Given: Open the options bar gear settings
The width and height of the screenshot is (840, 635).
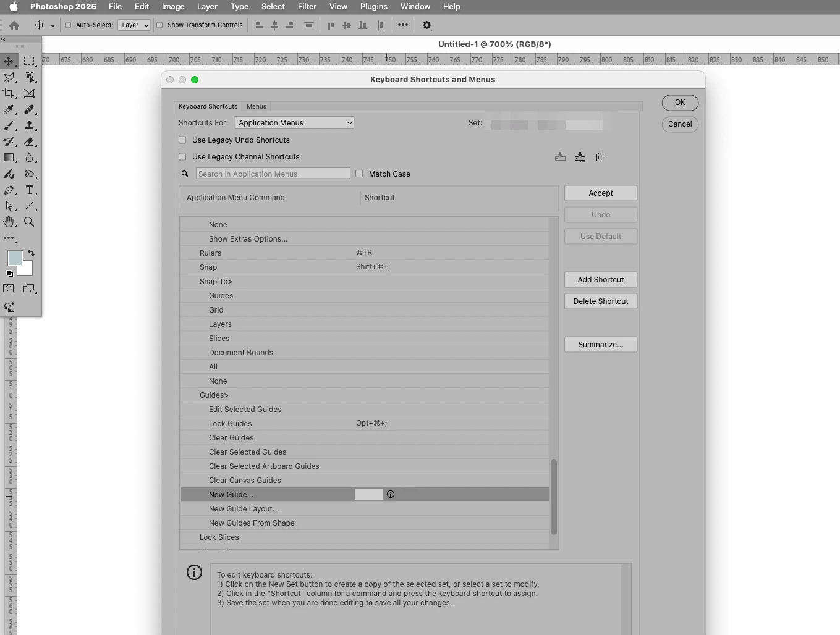Looking at the screenshot, I should pyautogui.click(x=426, y=25).
